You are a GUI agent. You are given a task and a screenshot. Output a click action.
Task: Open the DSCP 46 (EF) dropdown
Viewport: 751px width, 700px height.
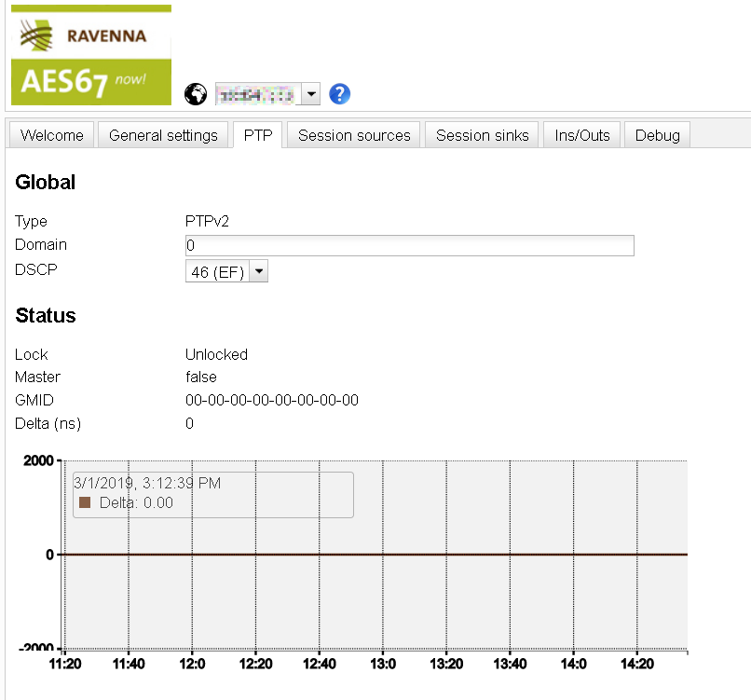(x=226, y=271)
